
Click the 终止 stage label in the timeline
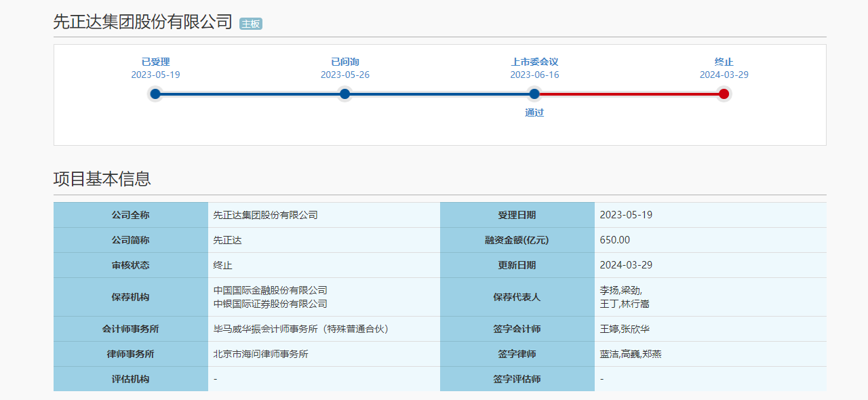(724, 62)
